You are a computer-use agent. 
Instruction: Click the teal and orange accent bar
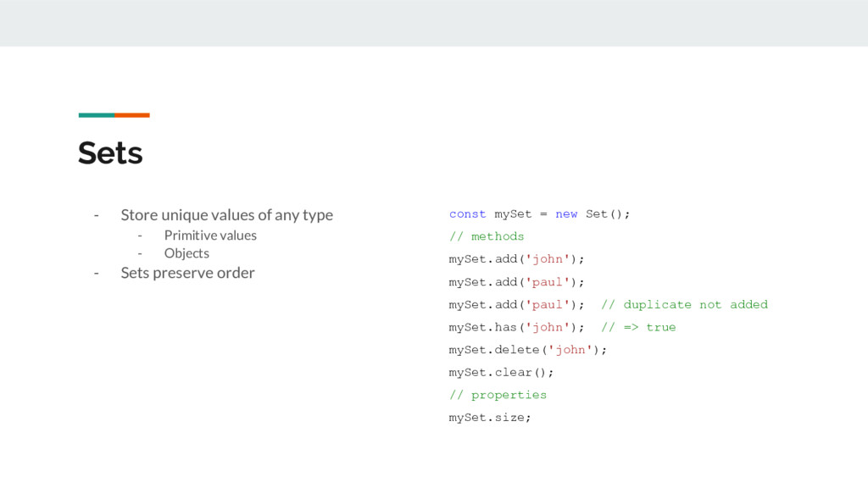114,115
